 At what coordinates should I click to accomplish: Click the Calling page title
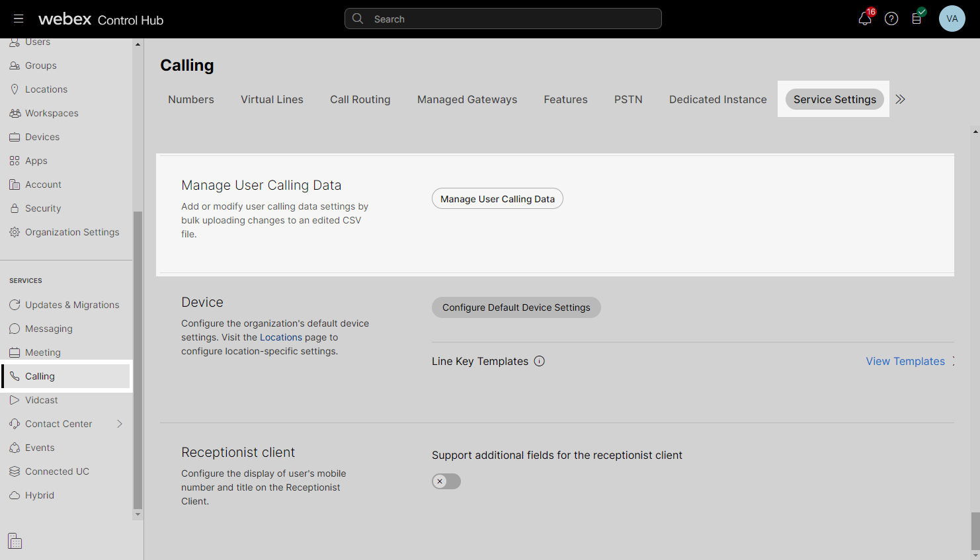(187, 65)
